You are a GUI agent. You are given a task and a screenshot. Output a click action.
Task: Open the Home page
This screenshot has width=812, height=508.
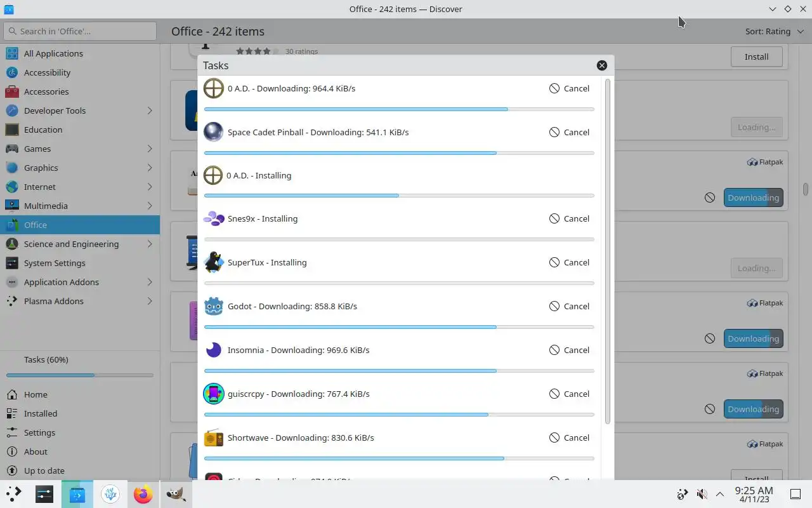pos(80,394)
